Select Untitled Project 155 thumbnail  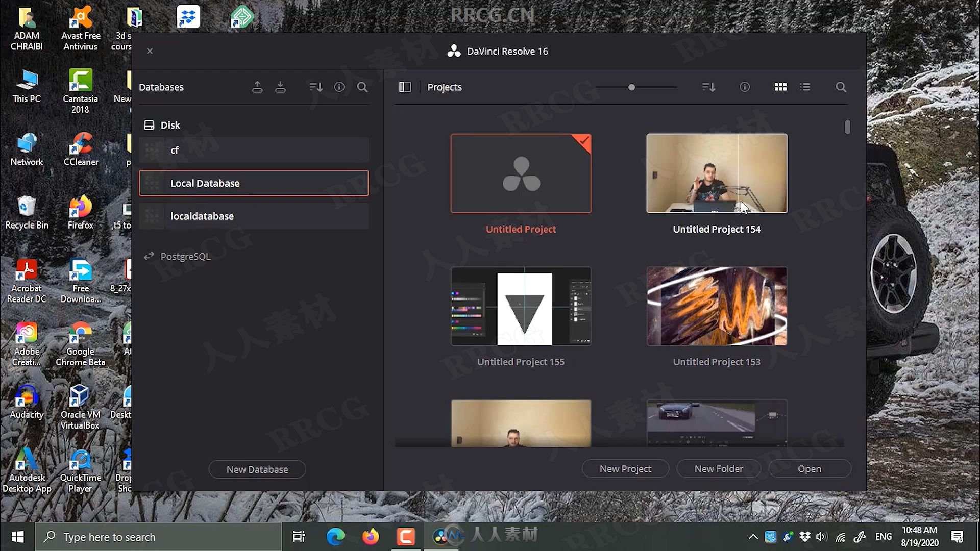pyautogui.click(x=521, y=306)
